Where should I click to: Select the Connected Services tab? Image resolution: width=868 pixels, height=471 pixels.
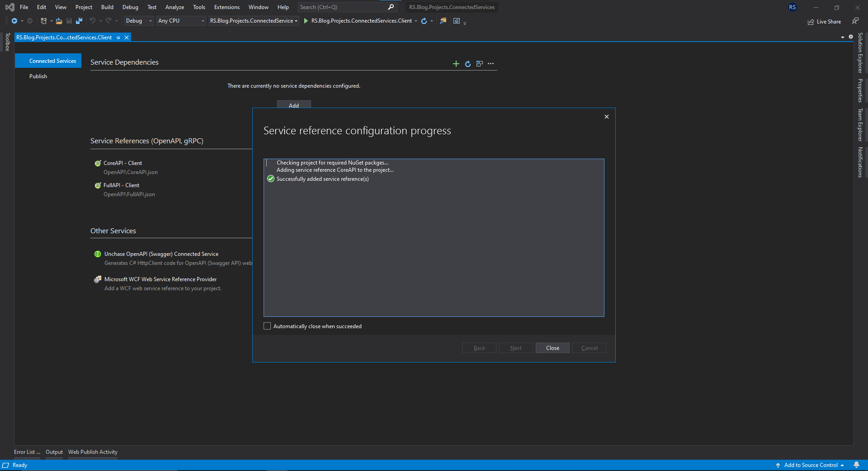tap(48, 61)
